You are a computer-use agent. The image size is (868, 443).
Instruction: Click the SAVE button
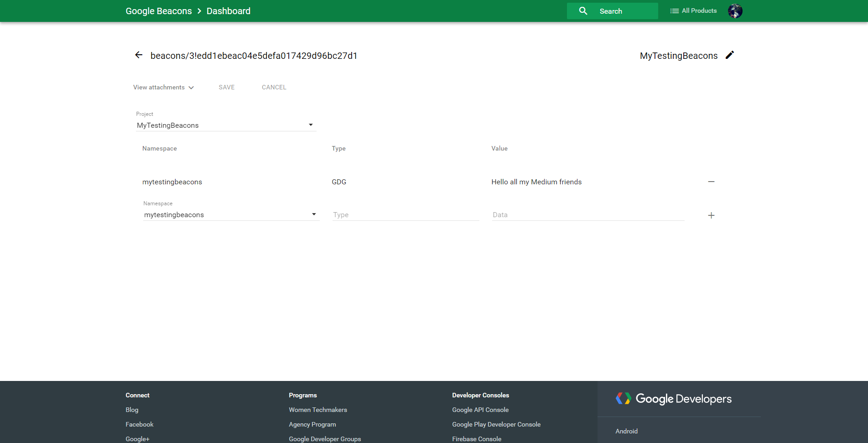pyautogui.click(x=227, y=87)
